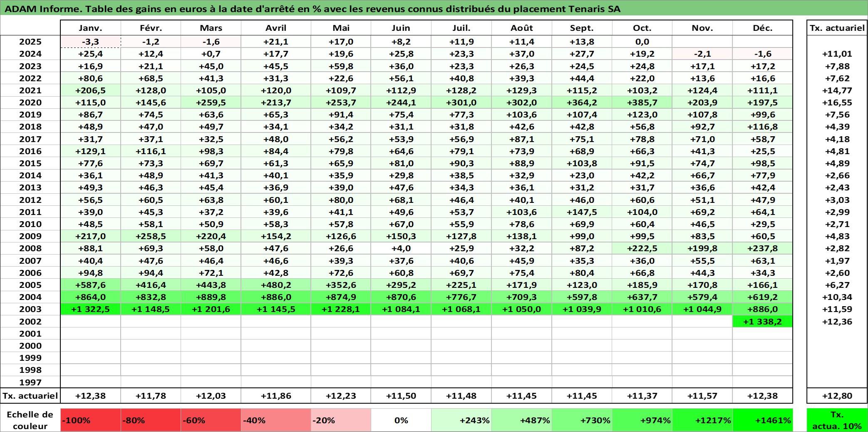Click the 2003 row label
The height and width of the screenshot is (432, 868).
(x=30, y=309)
